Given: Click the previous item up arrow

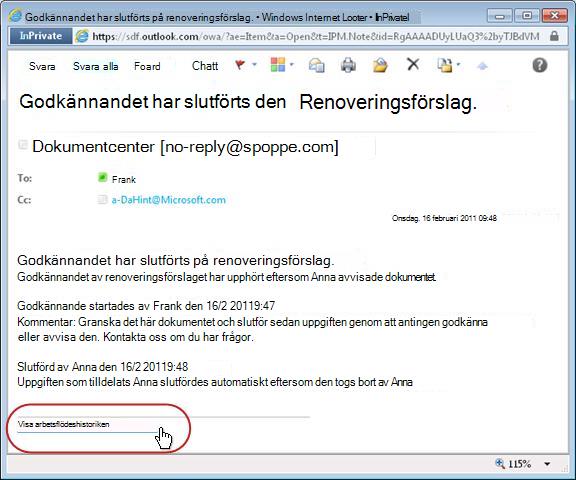Looking at the screenshot, I should pyautogui.click(x=482, y=66).
